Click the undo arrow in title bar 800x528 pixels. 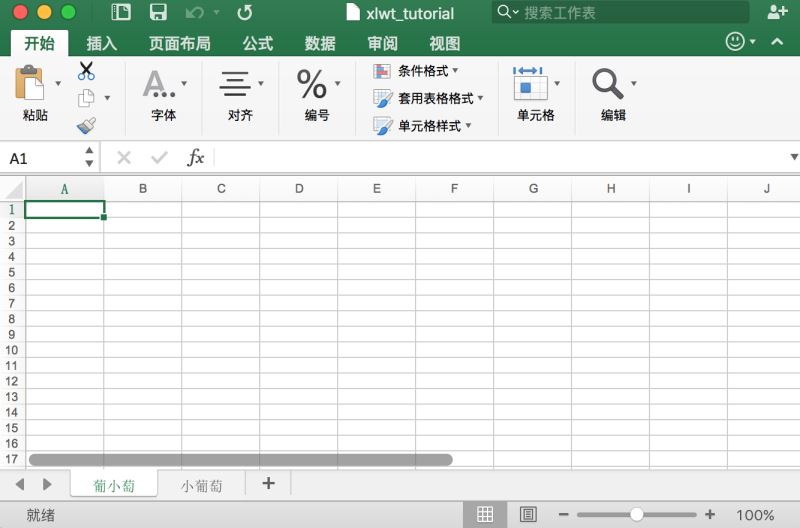195,12
